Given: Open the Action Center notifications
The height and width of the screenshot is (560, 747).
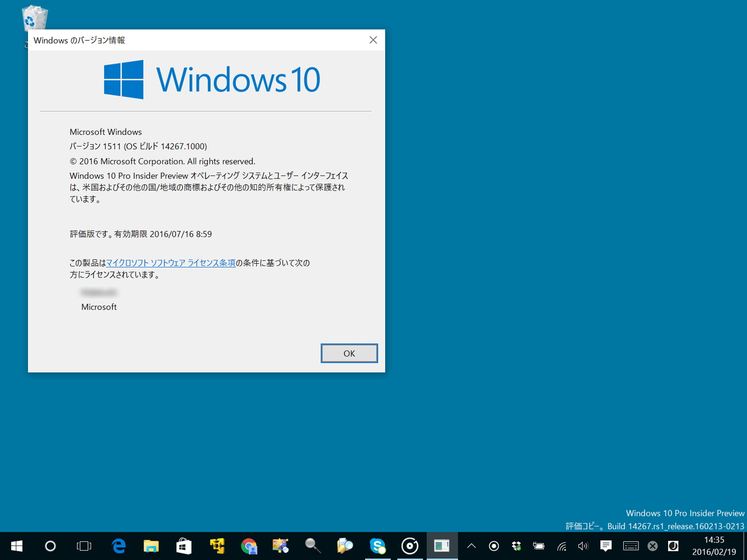Looking at the screenshot, I should coord(606,546).
